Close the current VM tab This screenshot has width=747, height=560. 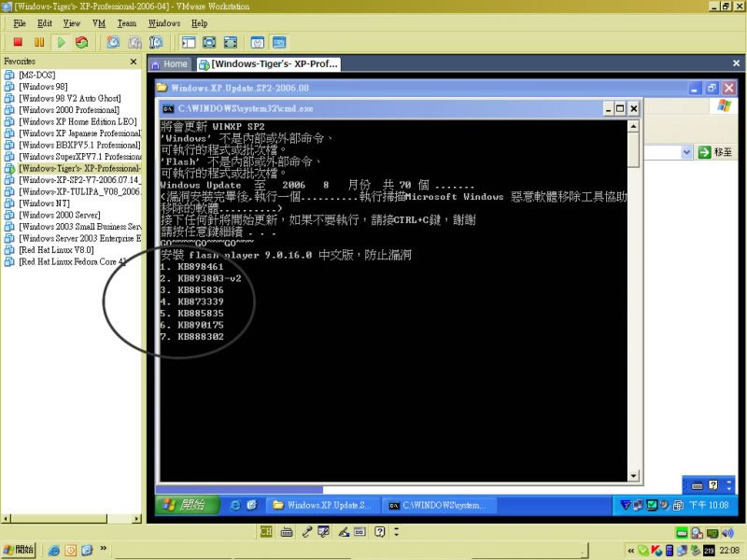tap(736, 63)
